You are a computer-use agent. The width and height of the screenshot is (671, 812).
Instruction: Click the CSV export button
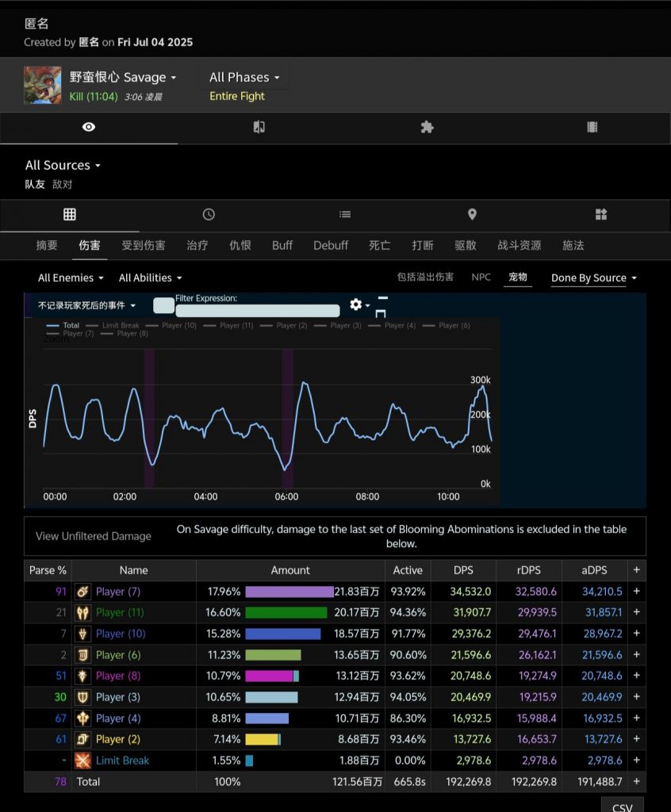coord(622,806)
